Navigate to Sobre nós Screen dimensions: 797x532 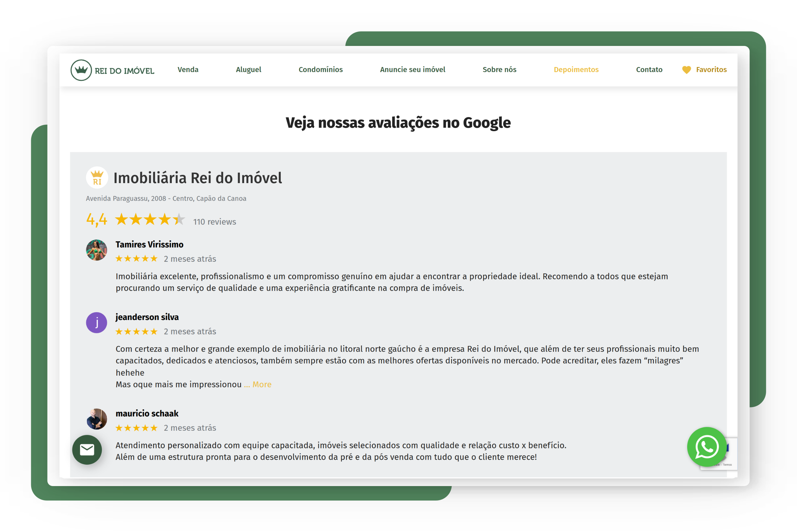tap(499, 70)
